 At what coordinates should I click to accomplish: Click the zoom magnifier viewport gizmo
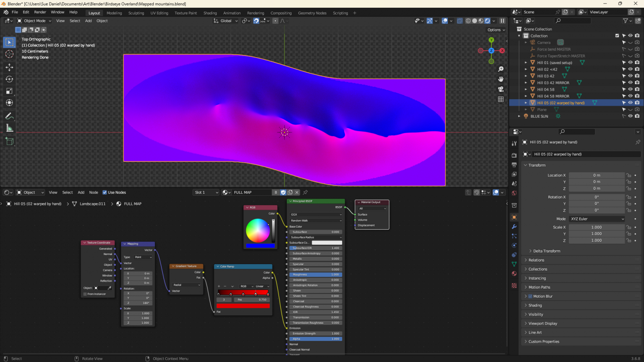pyautogui.click(x=501, y=69)
